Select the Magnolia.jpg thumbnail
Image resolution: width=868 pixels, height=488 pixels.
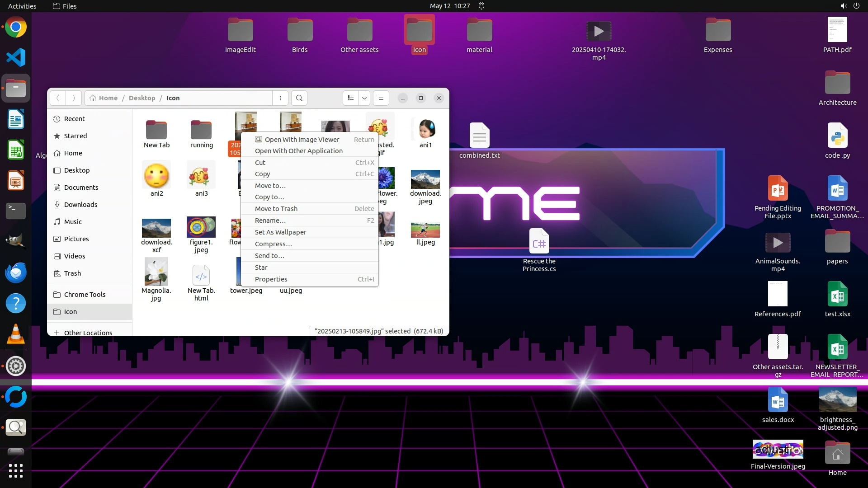(x=156, y=272)
